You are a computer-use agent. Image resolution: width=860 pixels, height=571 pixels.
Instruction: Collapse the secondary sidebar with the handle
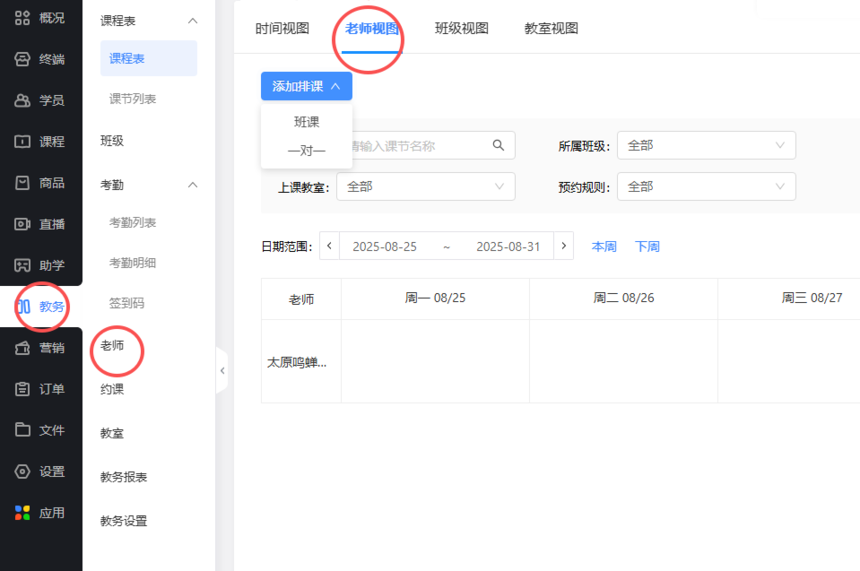(222, 370)
